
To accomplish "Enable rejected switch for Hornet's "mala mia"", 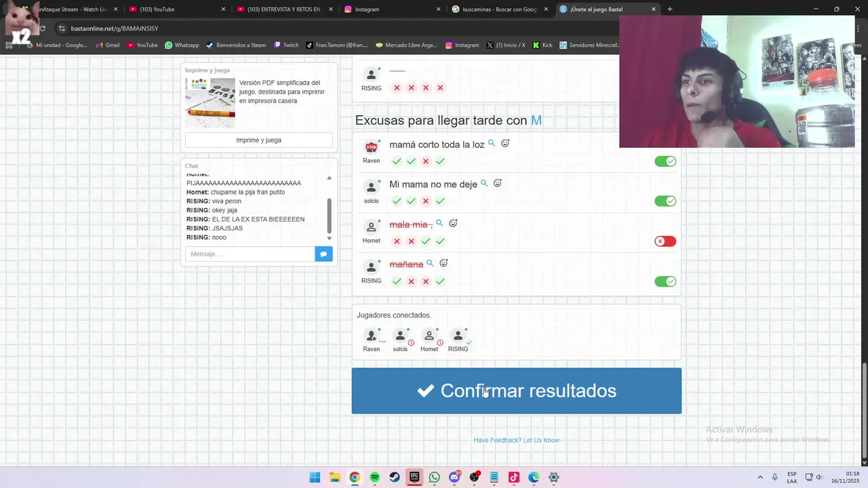I will pyautogui.click(x=665, y=241).
